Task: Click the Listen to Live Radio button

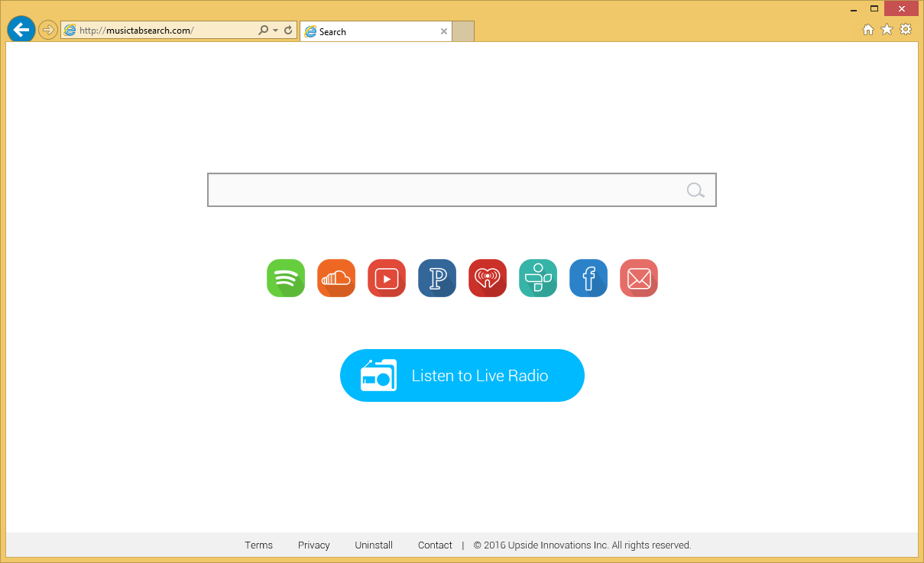Action: pos(462,375)
